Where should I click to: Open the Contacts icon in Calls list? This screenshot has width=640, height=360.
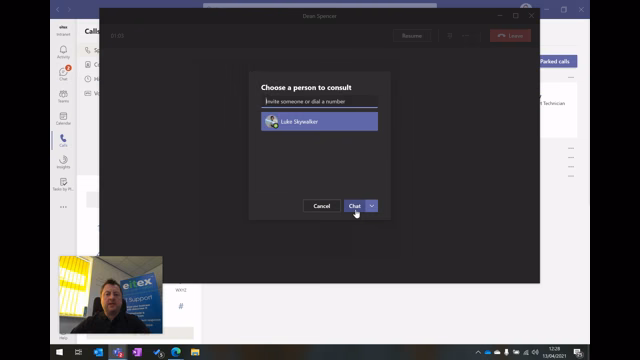click(88, 64)
